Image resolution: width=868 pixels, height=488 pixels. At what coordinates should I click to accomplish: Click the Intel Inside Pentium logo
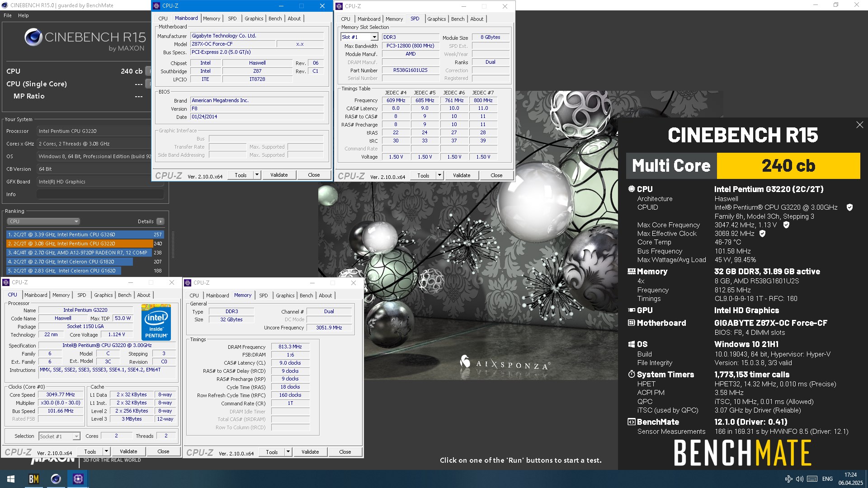tap(156, 322)
